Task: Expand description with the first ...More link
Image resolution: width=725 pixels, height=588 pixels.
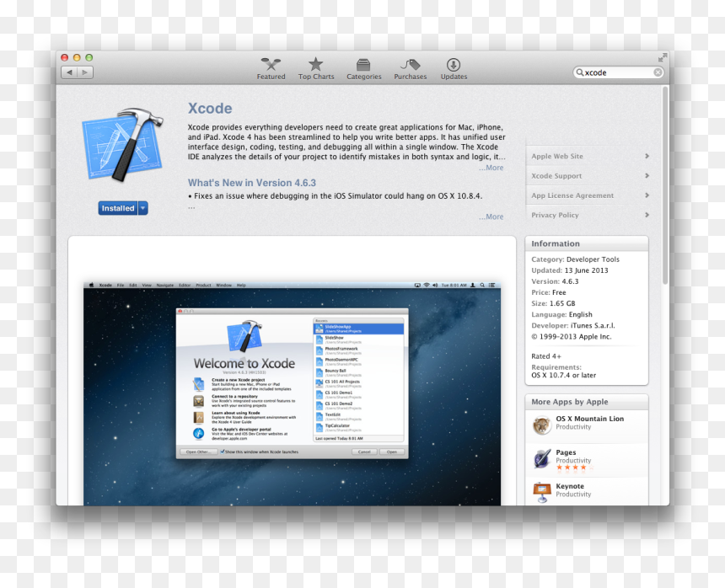Action: click(x=491, y=168)
